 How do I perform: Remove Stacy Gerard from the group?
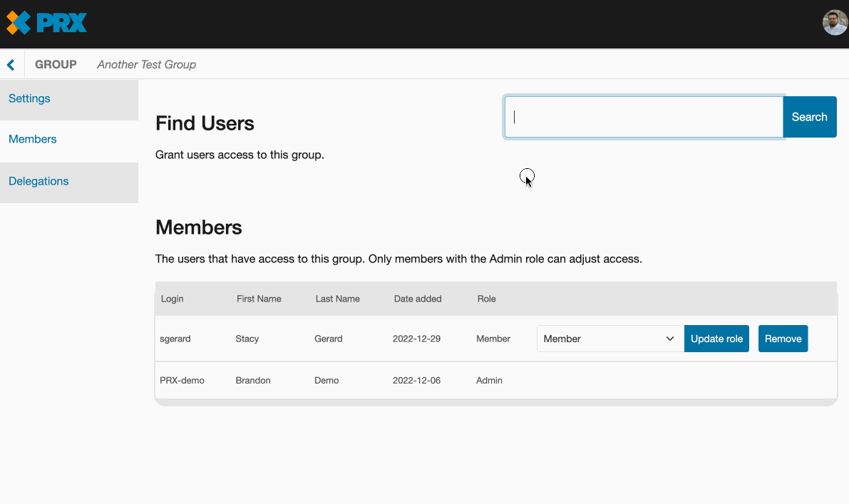point(783,339)
